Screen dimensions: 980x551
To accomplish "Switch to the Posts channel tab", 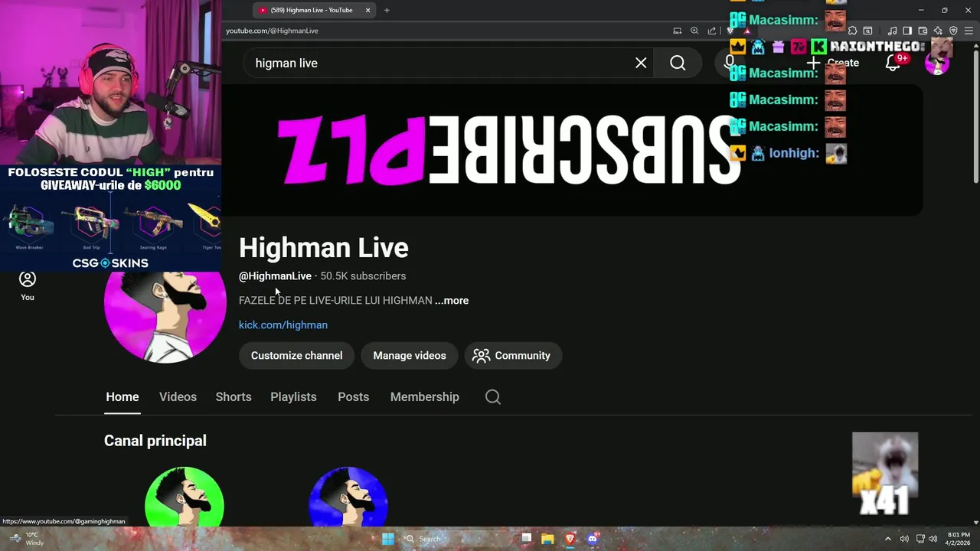I will (353, 396).
